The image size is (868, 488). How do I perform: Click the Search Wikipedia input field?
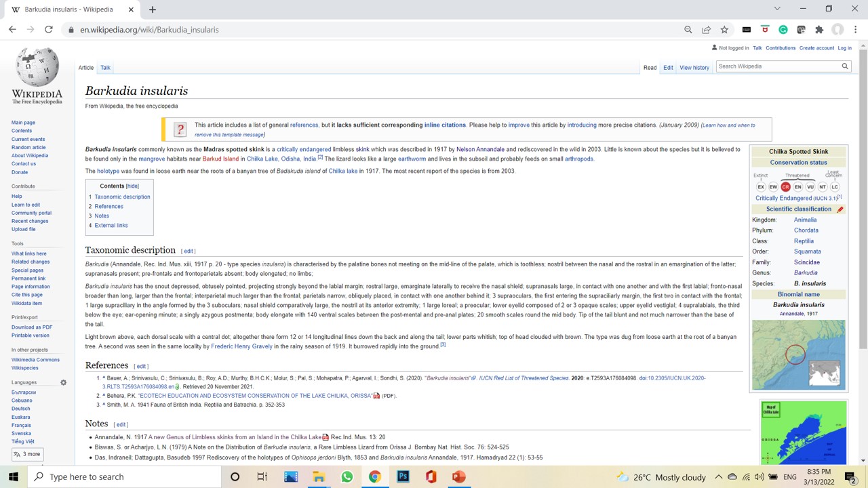778,66
